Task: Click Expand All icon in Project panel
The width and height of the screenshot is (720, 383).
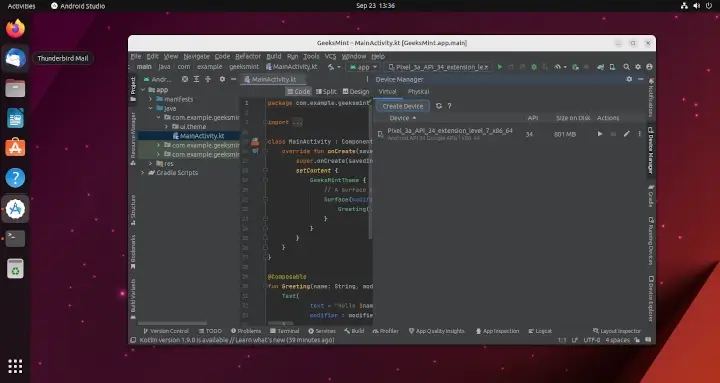Action: 196,79
